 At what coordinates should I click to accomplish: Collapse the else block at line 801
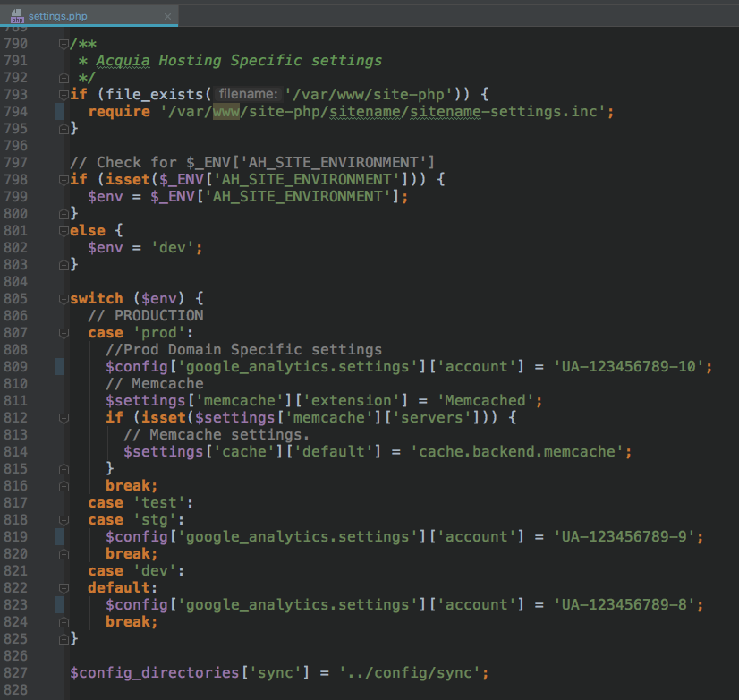pyautogui.click(x=64, y=231)
